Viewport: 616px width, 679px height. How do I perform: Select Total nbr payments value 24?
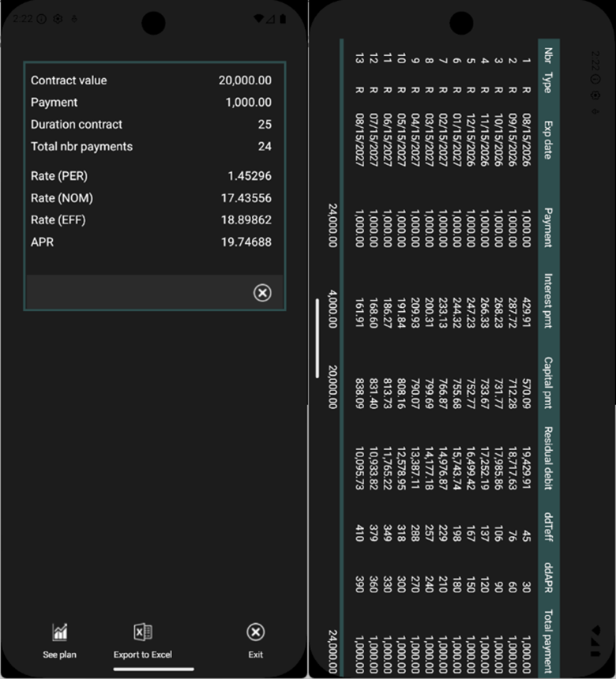pyautogui.click(x=265, y=146)
